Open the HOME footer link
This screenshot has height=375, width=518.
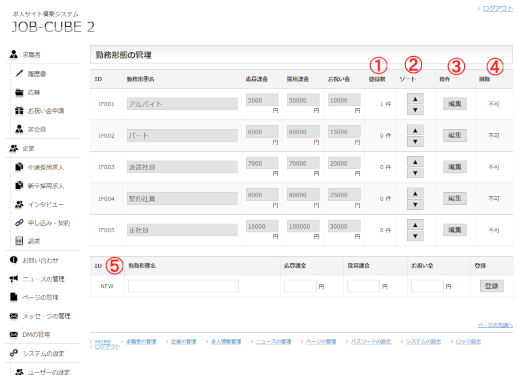click(103, 341)
